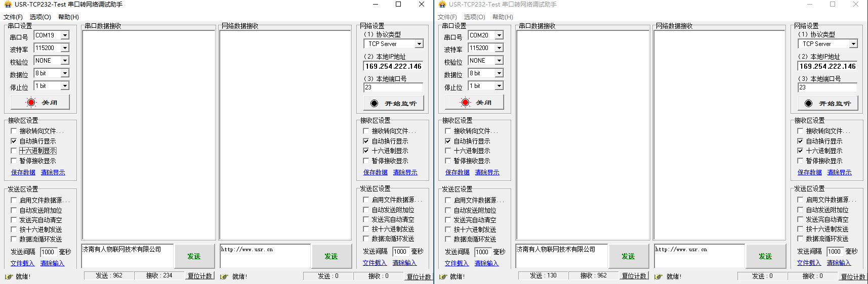Click 接收 : 962 counter in right window status bar
Viewport: 868px width, 284px height.
click(x=593, y=276)
